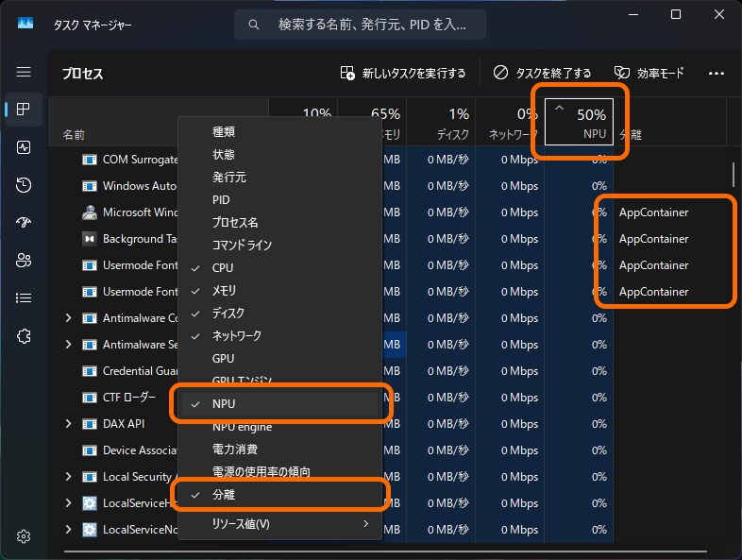This screenshot has width=742, height=560.
Task: Click the COM Surrogate process icon
Action: [x=90, y=160]
